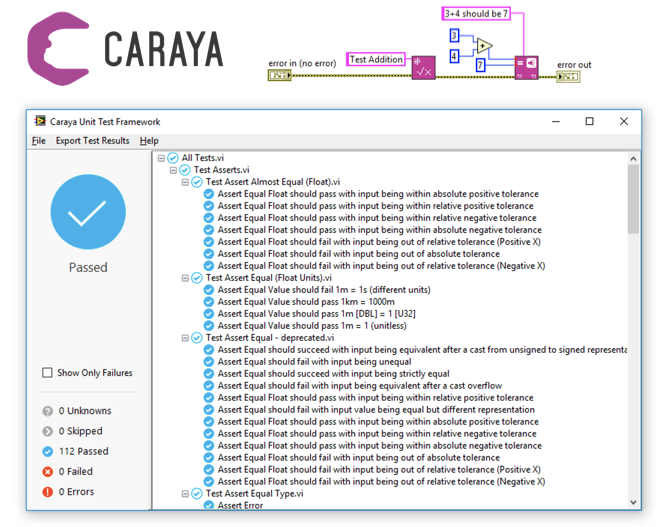Collapse Test Assert Almost Equal (Float).vi node

click(185, 182)
